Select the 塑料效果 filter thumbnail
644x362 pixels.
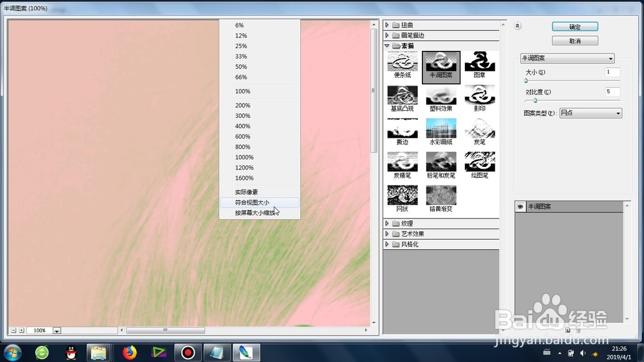(x=441, y=99)
